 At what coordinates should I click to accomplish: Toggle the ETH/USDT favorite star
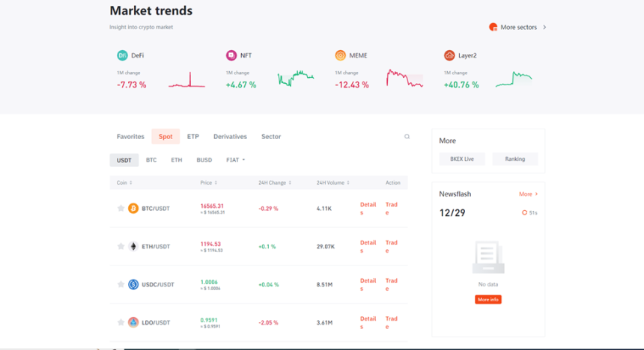pos(121,247)
